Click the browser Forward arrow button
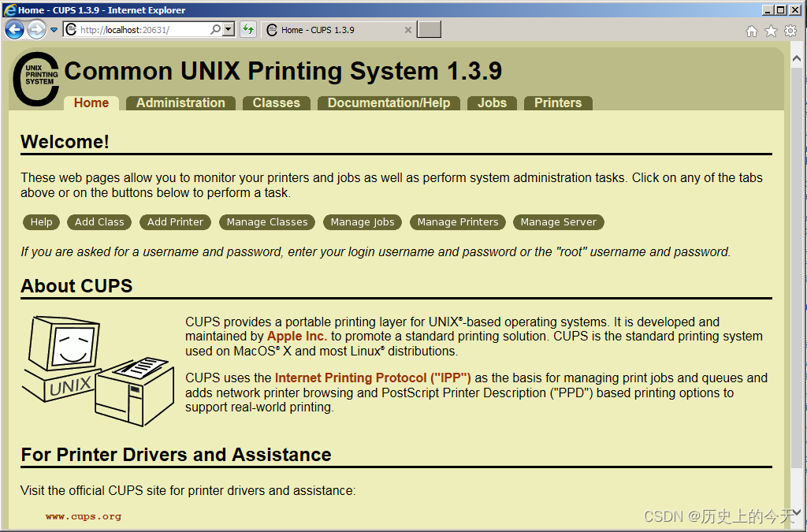This screenshot has width=807, height=532. click(x=36, y=30)
